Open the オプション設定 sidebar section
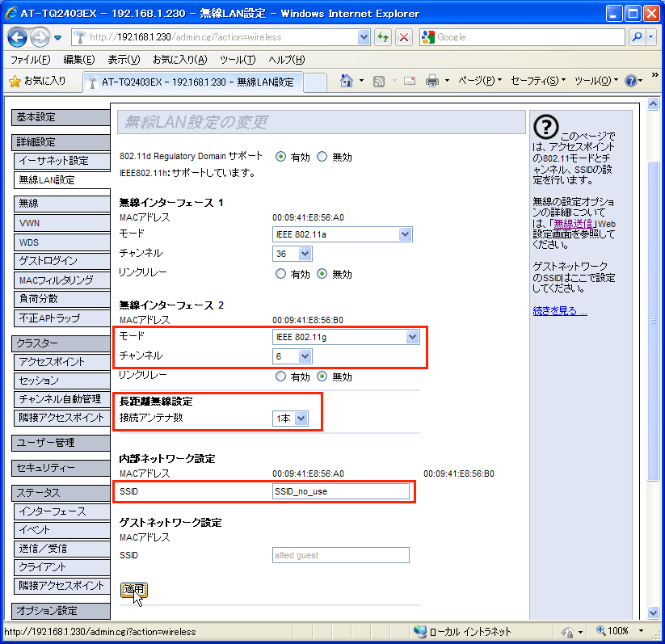Screen dimensions: 665x644 pyautogui.click(x=61, y=611)
